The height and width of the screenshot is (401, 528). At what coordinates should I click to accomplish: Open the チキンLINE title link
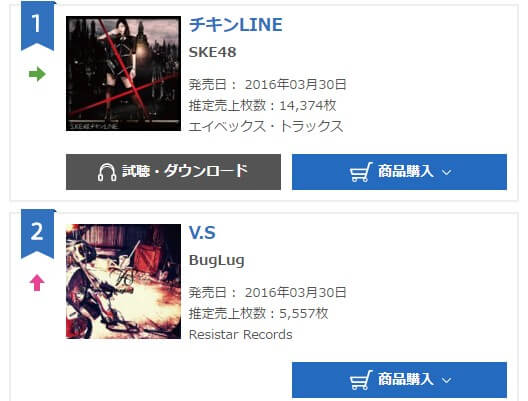tap(236, 25)
